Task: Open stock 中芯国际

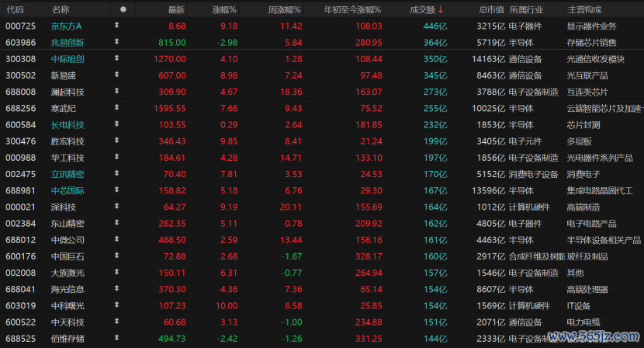Action: click(x=68, y=191)
